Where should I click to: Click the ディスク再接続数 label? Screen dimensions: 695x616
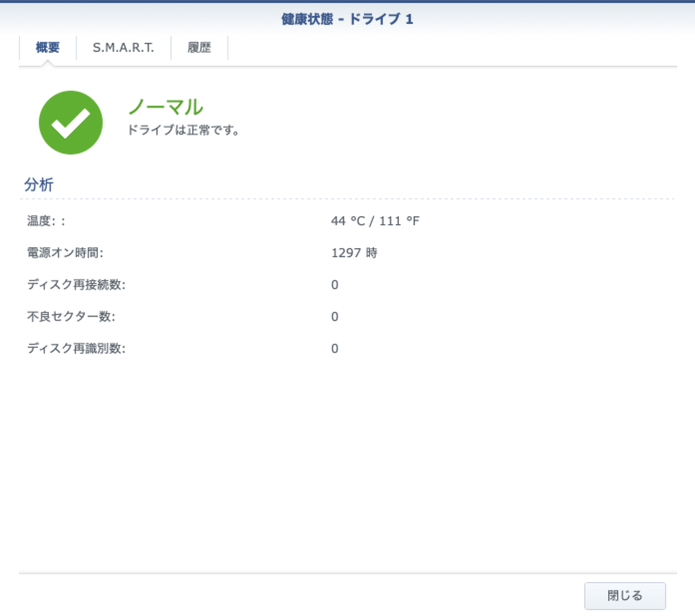(x=76, y=285)
